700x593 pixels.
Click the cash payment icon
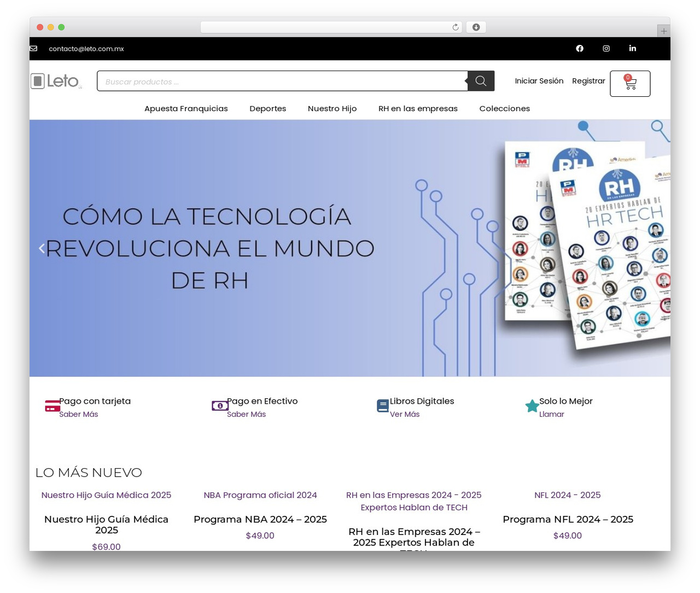click(220, 406)
